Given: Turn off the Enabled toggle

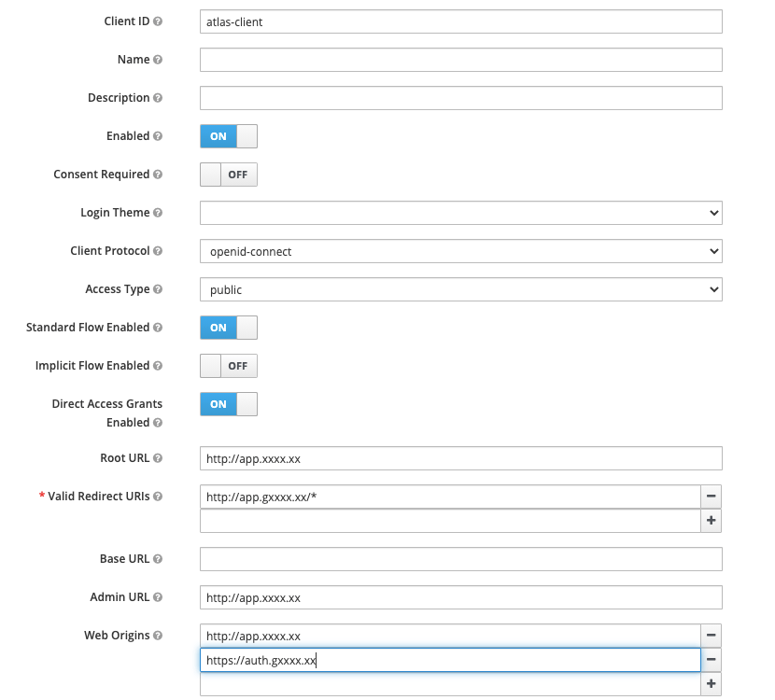Looking at the screenshot, I should click(228, 135).
